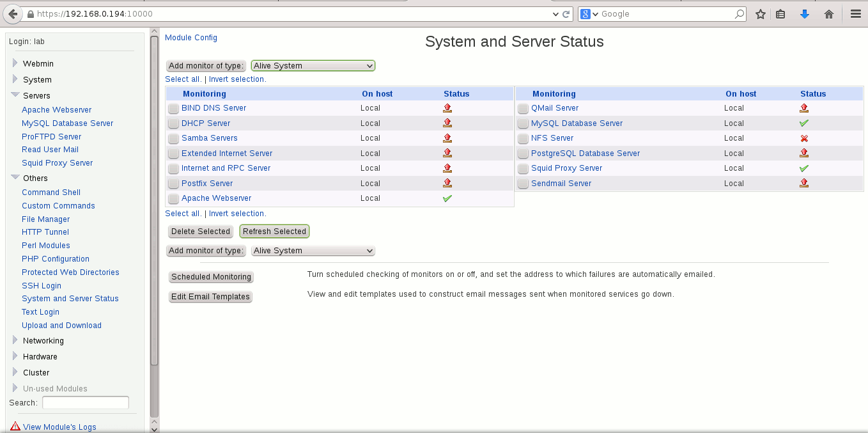Open the bookmarks list icon
The image size is (868, 433).
[x=780, y=14]
